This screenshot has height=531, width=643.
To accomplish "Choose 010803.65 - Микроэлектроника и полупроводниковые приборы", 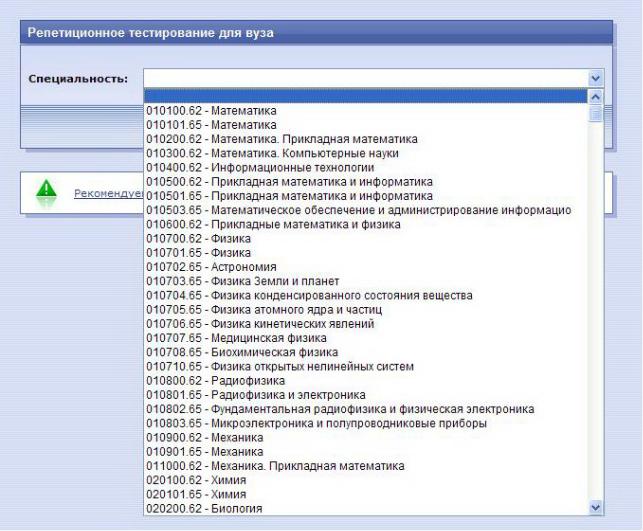I will 366,423.
